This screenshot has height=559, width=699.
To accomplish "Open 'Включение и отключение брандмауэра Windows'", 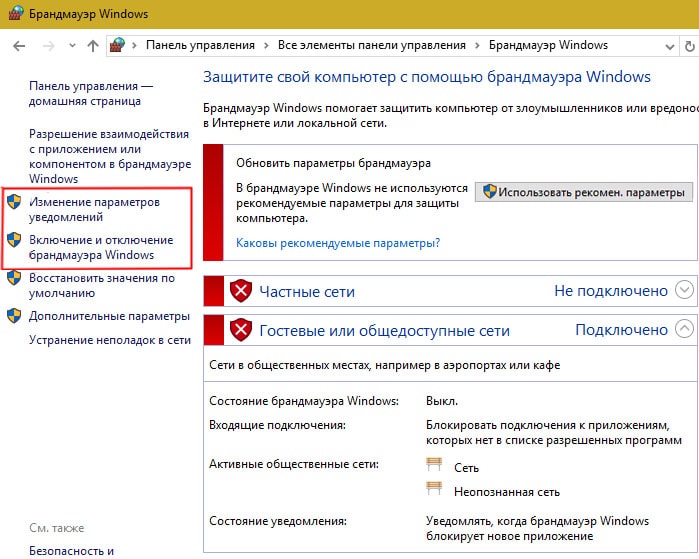I will pos(101,247).
